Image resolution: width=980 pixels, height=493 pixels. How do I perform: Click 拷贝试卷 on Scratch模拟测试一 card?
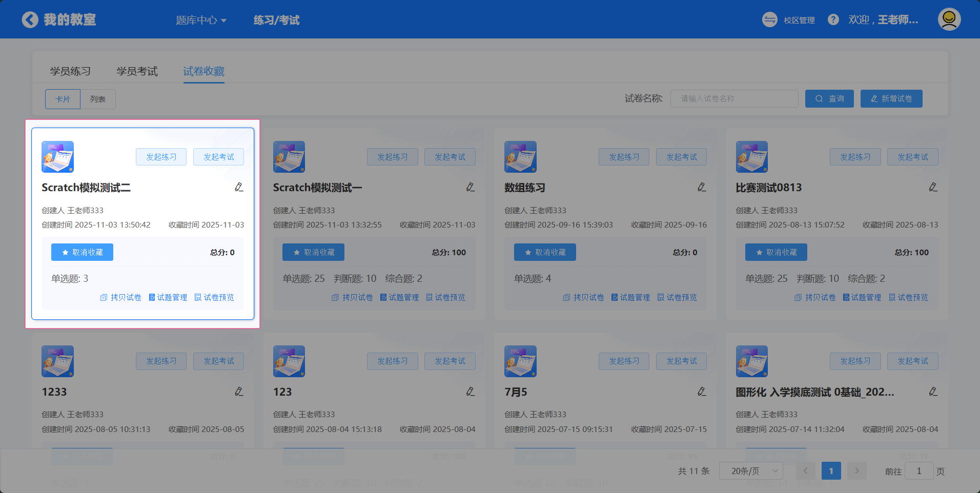(x=352, y=297)
